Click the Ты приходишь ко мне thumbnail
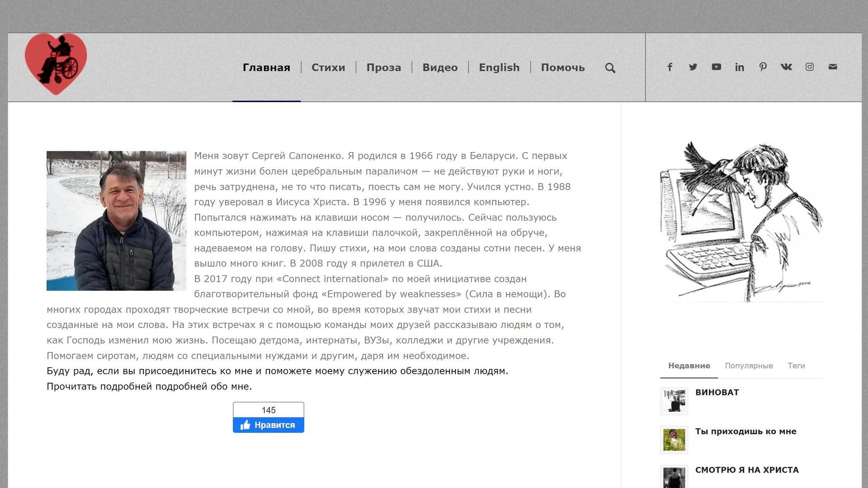 tap(674, 440)
